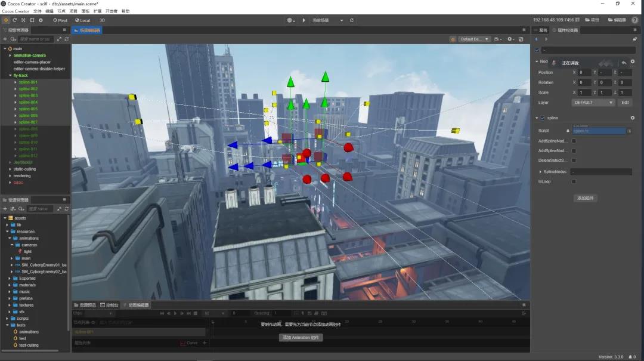The height and width of the screenshot is (361, 644).
Task: Select the rotate transform tool
Action: click(x=15, y=20)
